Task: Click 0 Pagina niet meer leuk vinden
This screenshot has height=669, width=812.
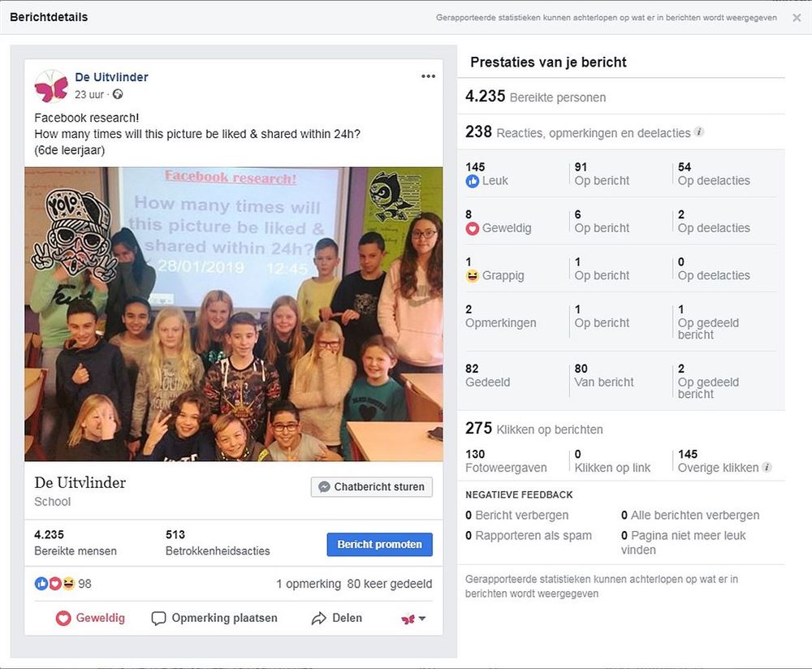Action: [684, 542]
